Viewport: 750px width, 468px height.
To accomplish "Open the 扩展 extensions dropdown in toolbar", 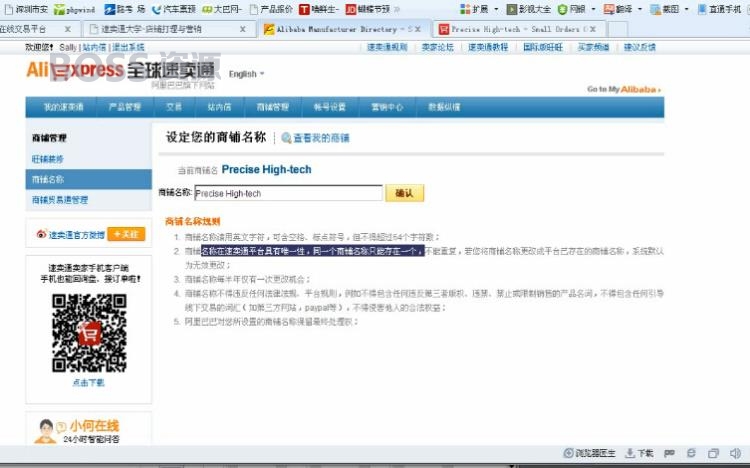I will pos(479,9).
